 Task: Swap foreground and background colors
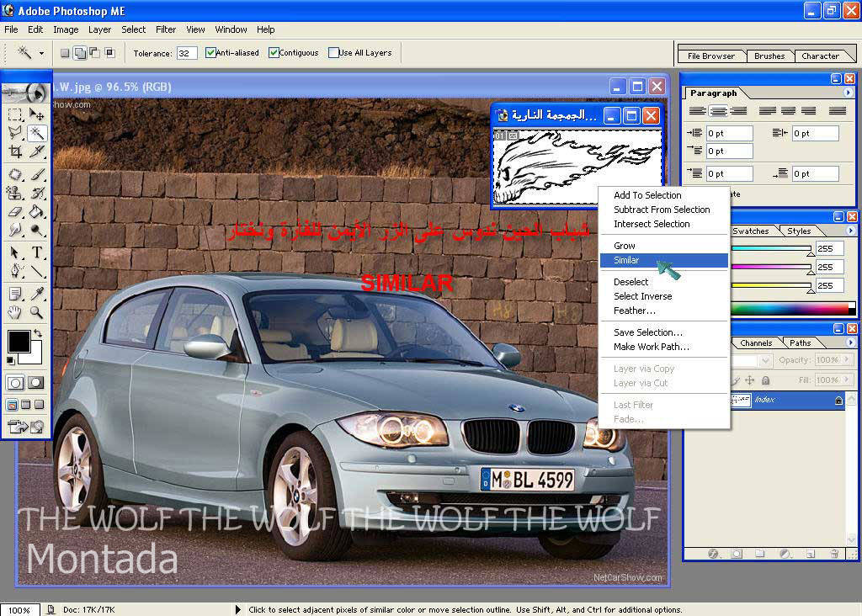click(37, 333)
